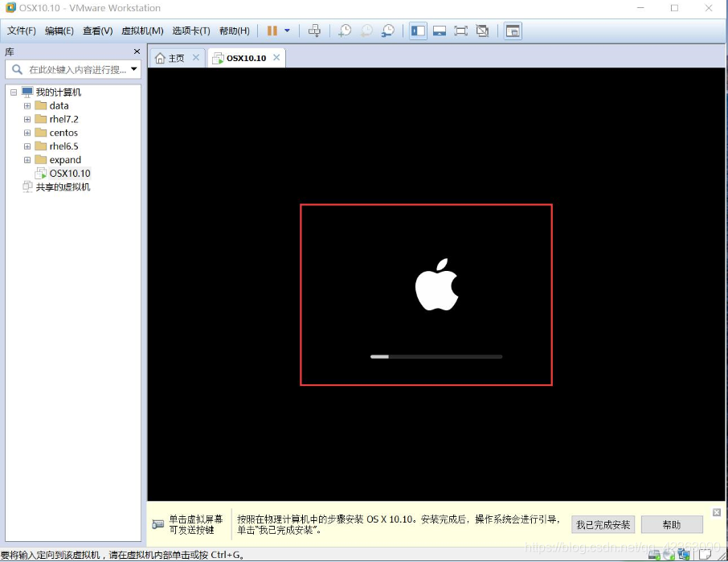Enter full screen mode via toolbar icon
Screen dimensions: 728x562
[x=460, y=31]
